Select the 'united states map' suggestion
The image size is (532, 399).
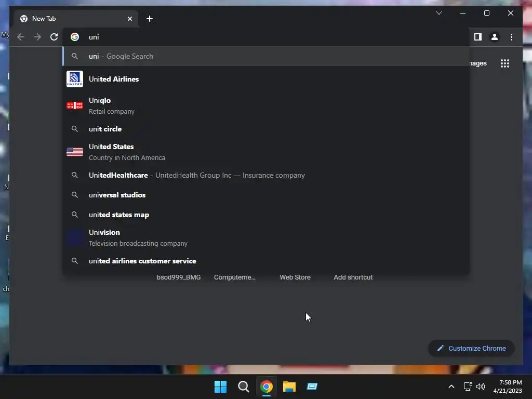tap(266, 215)
